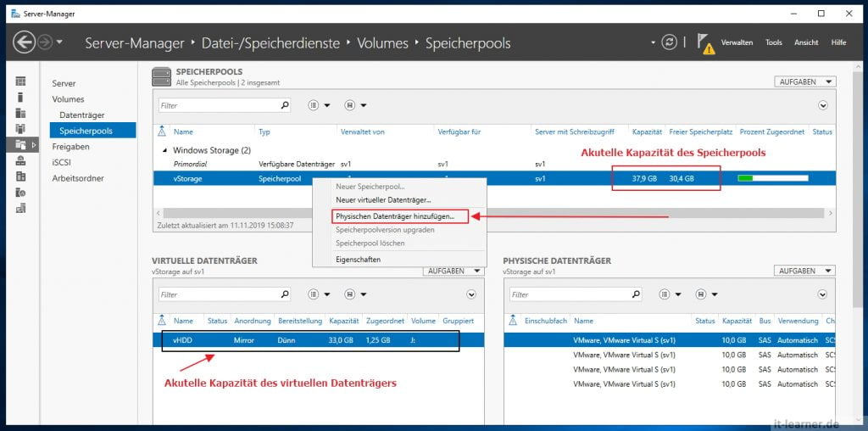This screenshot has height=431, width=868.
Task: Sort physical disks by Verwendung column
Action: pyautogui.click(x=798, y=321)
